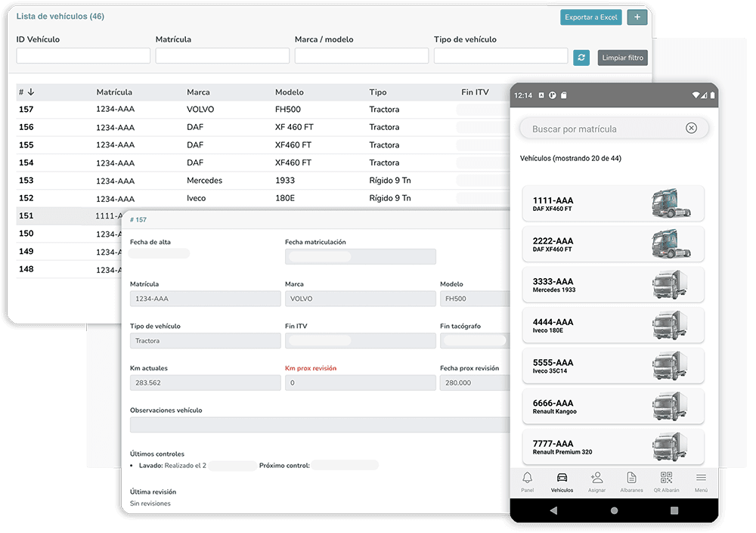Click the Marca / modelo filter input
Screen dimensions: 756x533
[x=361, y=55]
